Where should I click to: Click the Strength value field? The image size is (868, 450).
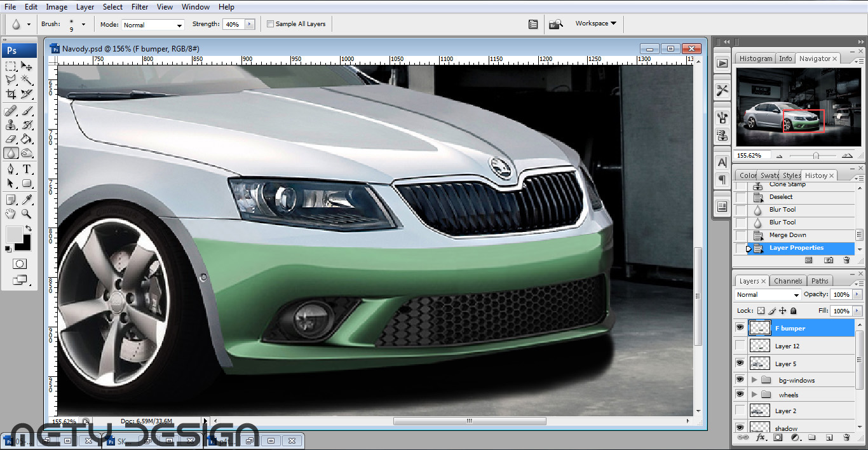click(x=233, y=24)
